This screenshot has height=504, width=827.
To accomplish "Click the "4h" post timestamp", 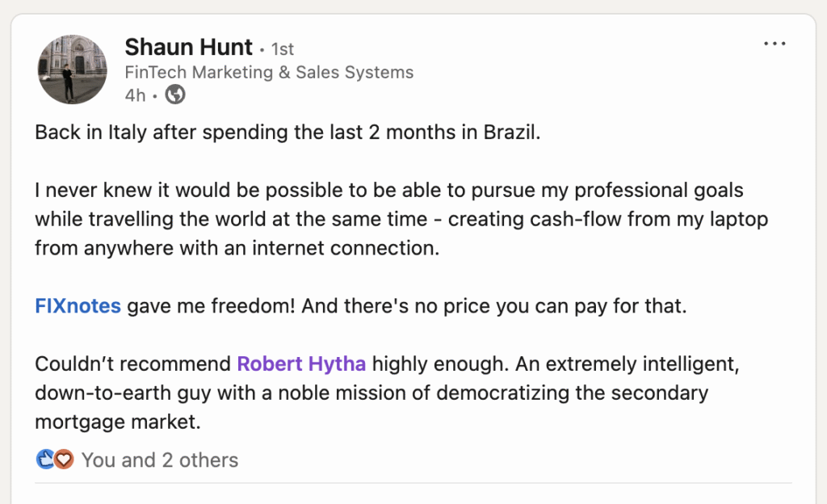I will [136, 95].
